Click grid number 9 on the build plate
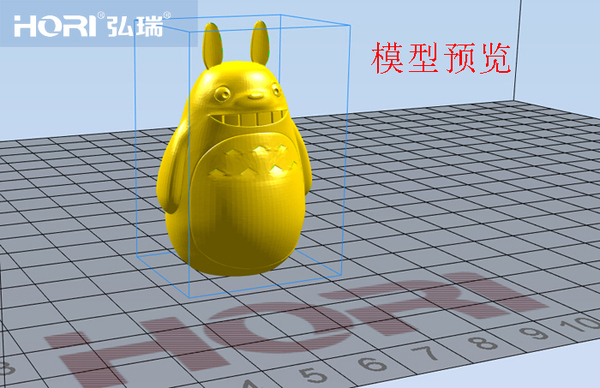 pos(533,333)
